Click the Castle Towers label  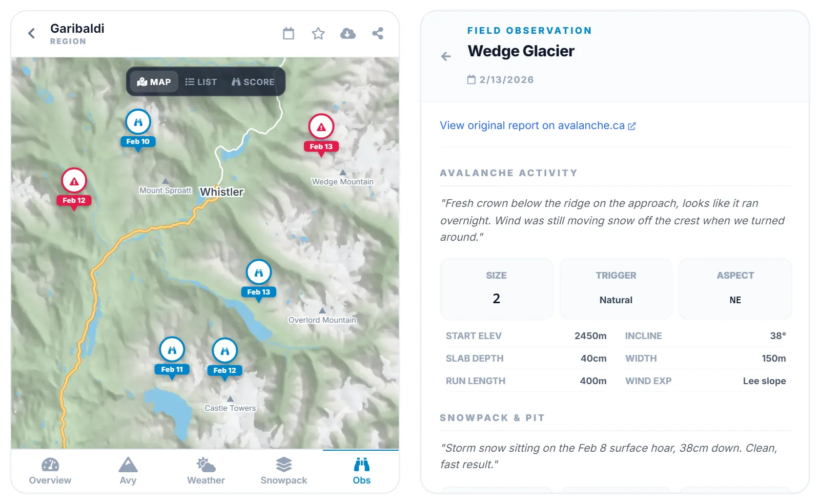click(x=230, y=408)
